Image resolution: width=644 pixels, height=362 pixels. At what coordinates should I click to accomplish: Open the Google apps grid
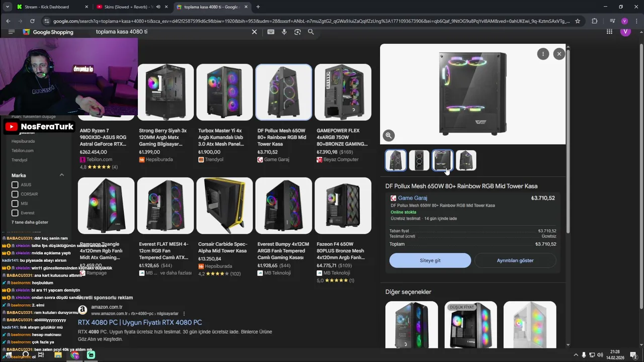(609, 32)
